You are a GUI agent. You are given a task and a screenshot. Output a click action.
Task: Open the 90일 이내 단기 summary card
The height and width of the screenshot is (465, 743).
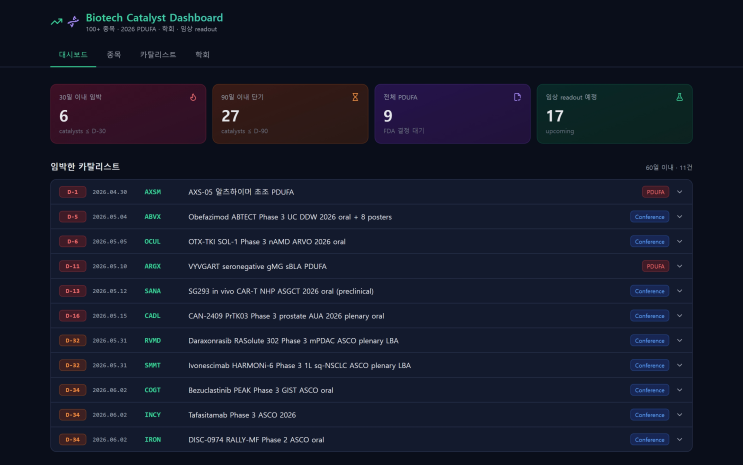coord(290,114)
